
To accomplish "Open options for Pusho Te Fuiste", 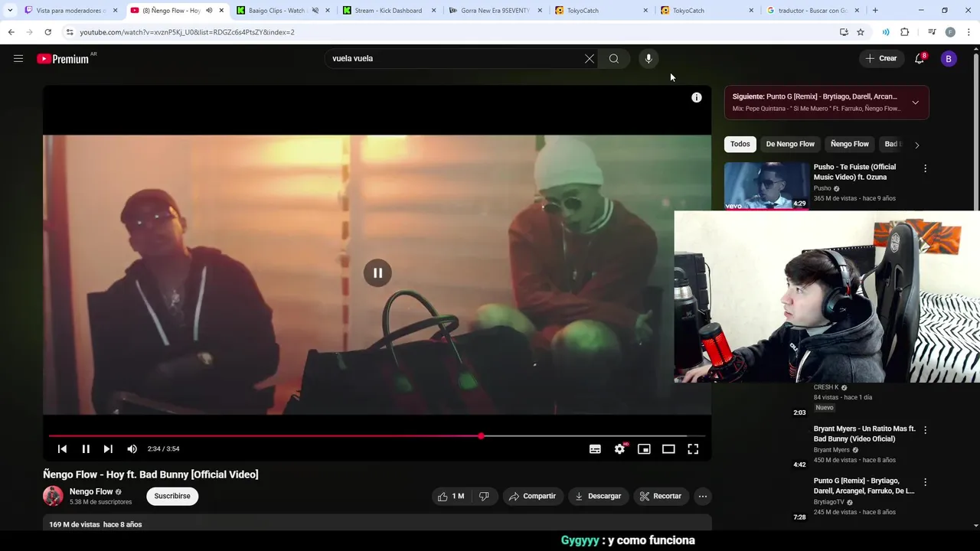I will [925, 168].
